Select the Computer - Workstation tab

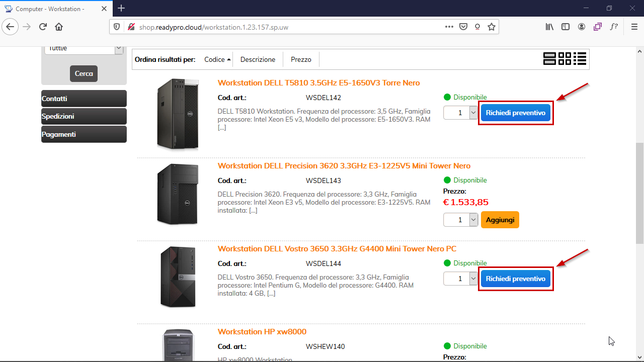pyautogui.click(x=56, y=9)
